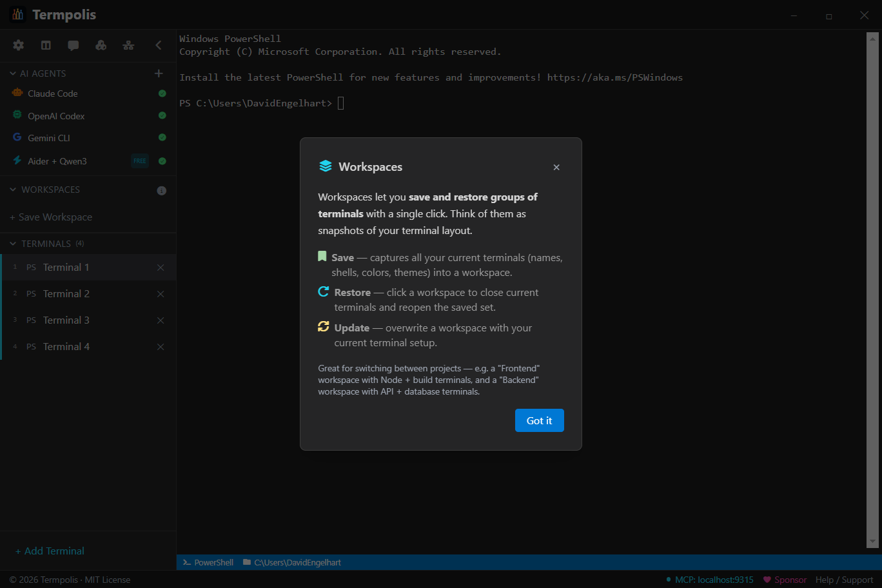Open the chat bubble panel icon

(73, 45)
